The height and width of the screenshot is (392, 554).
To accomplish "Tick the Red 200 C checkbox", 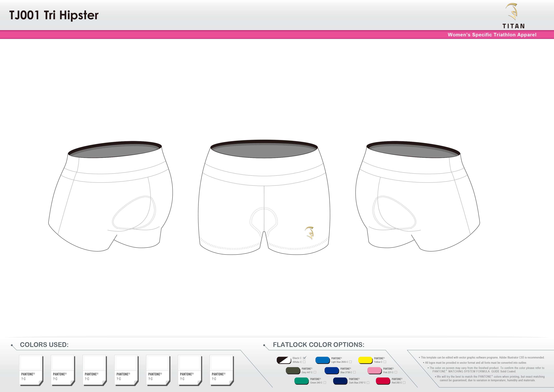I will (404, 383).
